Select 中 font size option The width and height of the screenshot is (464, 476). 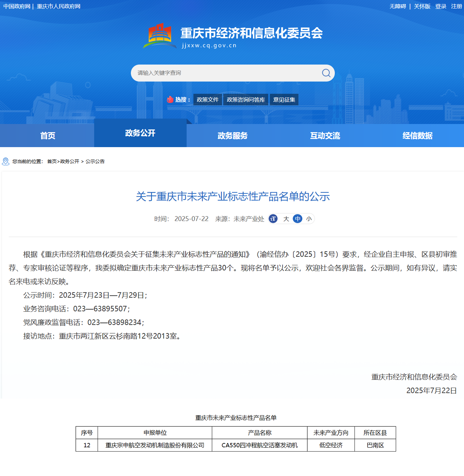(x=297, y=219)
